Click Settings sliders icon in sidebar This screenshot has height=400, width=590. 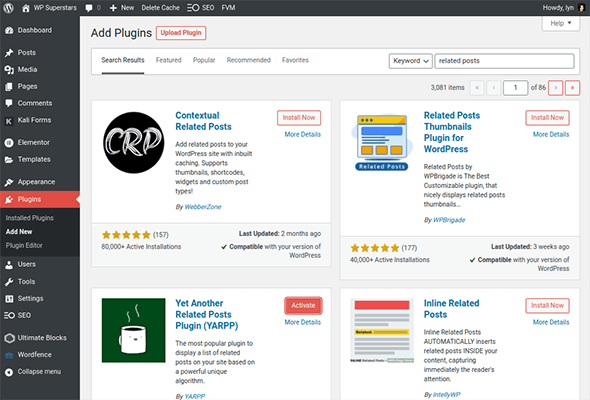click(9, 299)
